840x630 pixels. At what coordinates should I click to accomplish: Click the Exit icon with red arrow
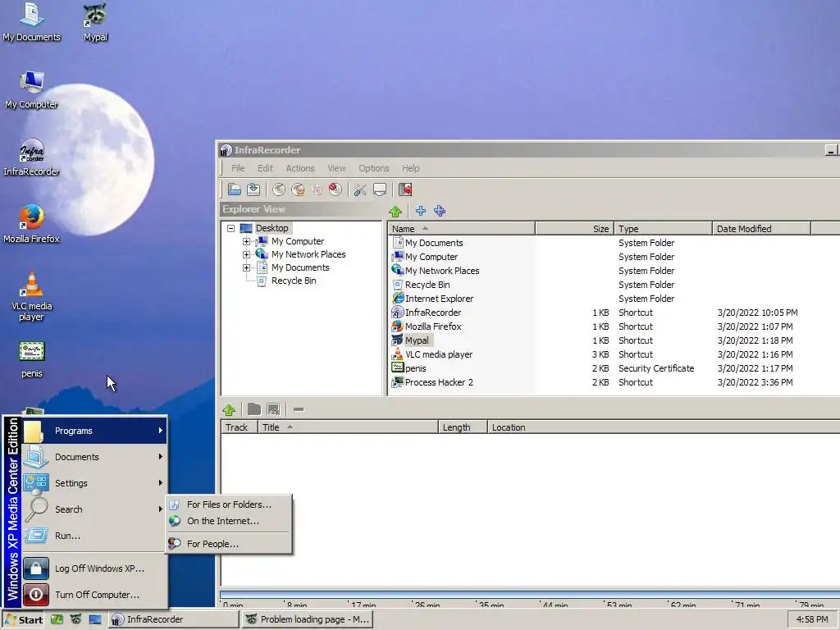coord(405,189)
